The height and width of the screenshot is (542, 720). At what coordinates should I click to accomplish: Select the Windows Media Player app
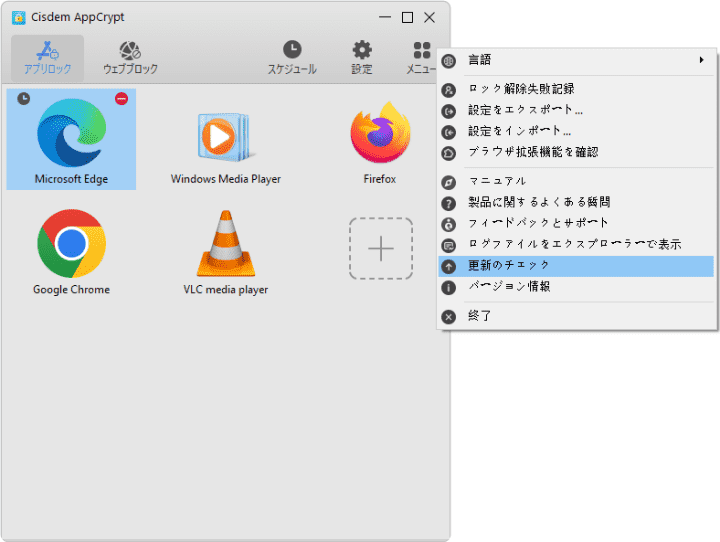tap(225, 147)
